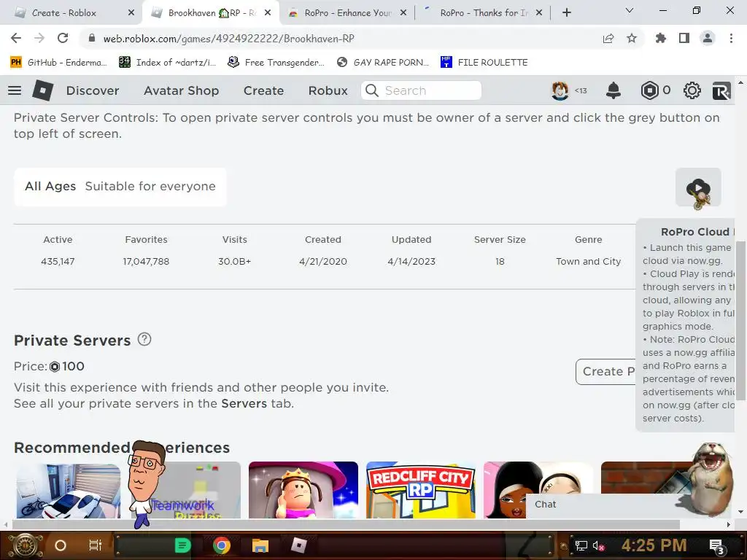Viewport: 747px width, 560px height.
Task: Open the Start menu clock button
Action: [26, 545]
